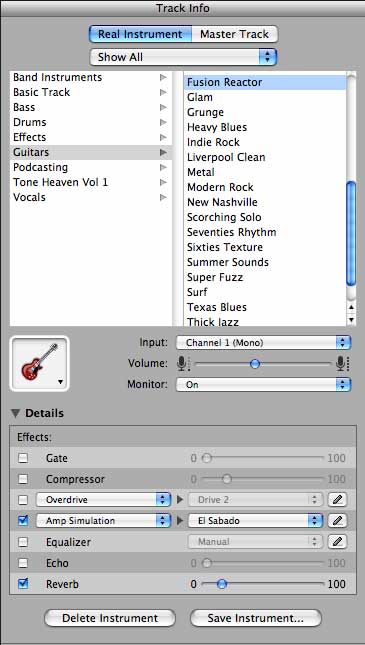Open the Equalizer Manual preset dropdown
This screenshot has width=365, height=645.
point(255,542)
